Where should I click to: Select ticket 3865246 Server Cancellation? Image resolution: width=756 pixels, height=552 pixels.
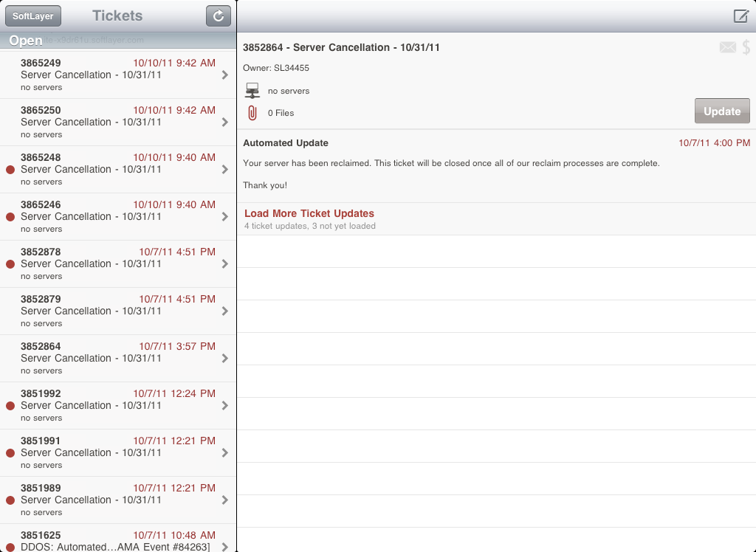tap(111, 217)
